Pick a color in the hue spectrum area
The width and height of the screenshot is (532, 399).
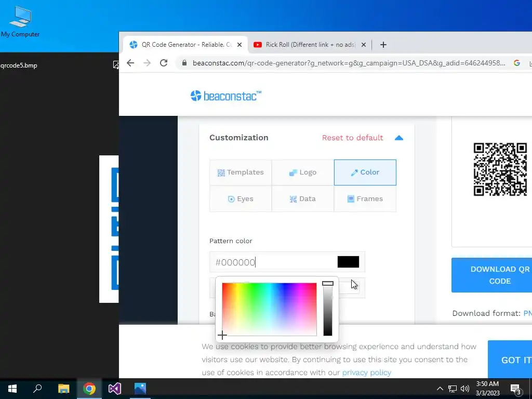coord(269,309)
